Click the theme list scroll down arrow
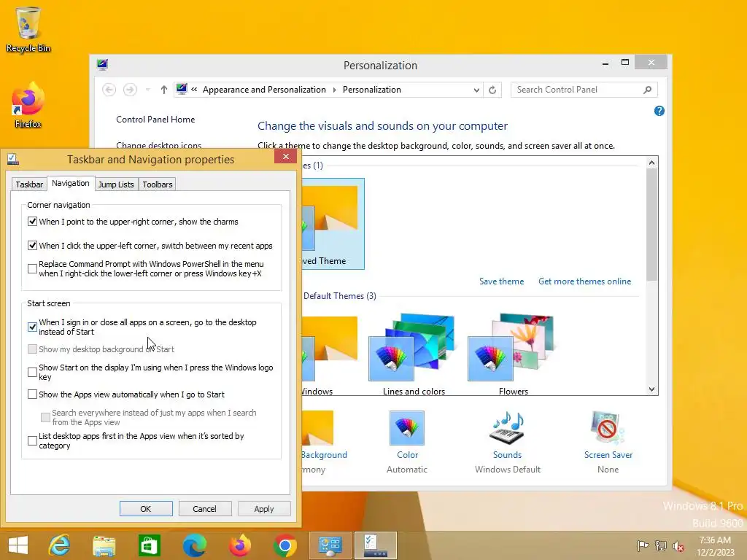The image size is (747, 560). click(651, 389)
